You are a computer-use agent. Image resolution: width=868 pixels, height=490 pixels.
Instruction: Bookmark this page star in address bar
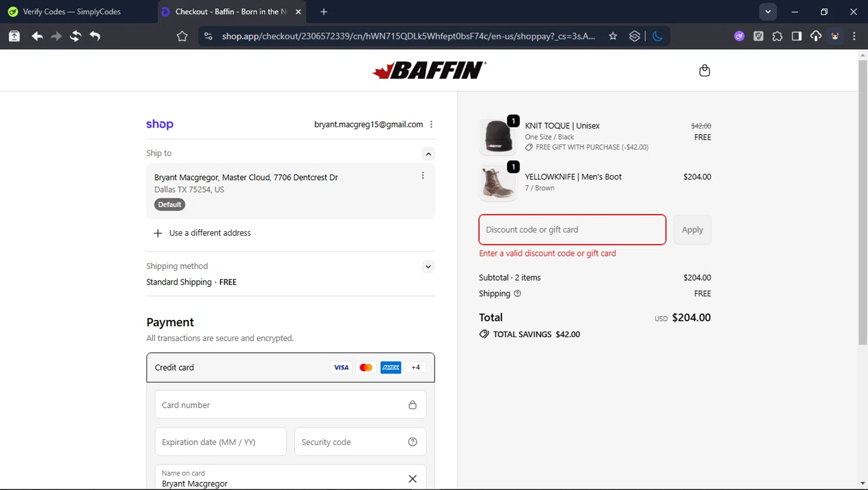tap(613, 36)
